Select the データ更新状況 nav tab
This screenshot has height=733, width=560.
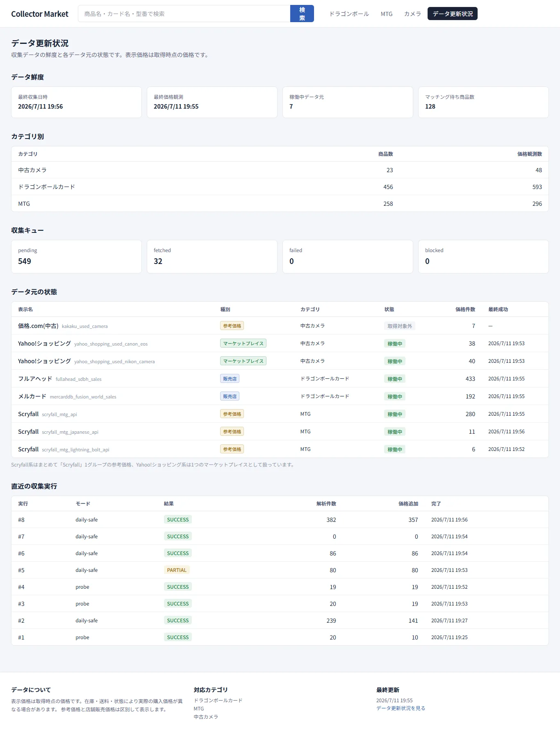tap(453, 14)
